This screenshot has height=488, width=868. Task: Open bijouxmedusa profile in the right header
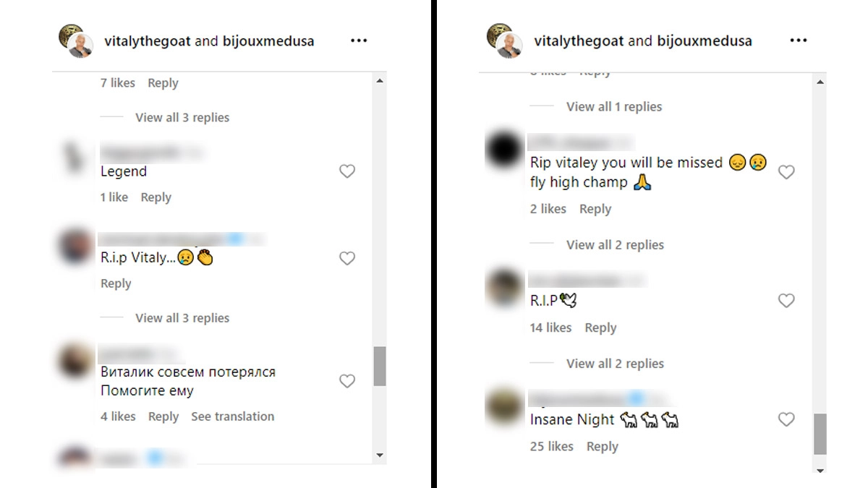[705, 40]
